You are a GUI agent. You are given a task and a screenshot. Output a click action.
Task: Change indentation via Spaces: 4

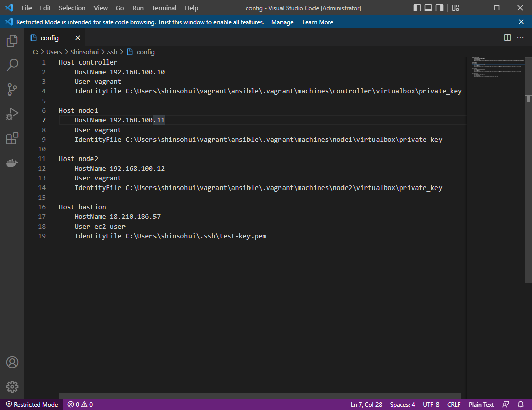click(402, 404)
